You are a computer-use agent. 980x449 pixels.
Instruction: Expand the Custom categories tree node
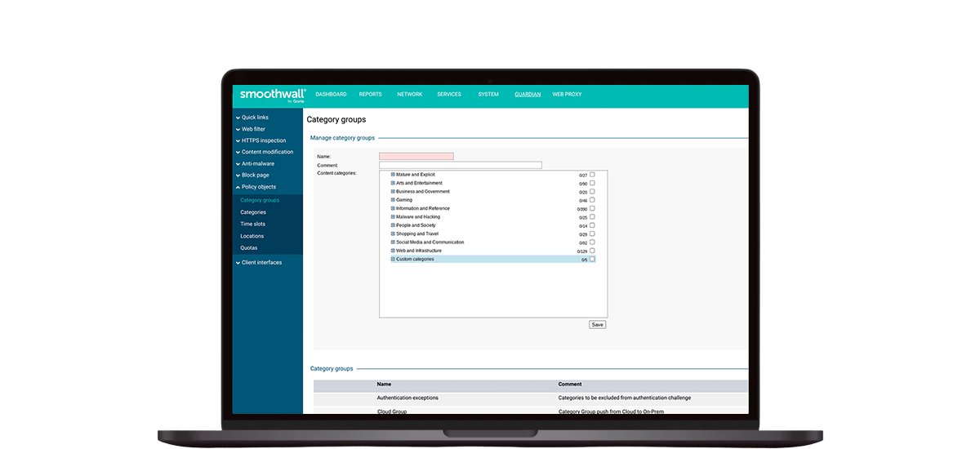[x=393, y=259]
